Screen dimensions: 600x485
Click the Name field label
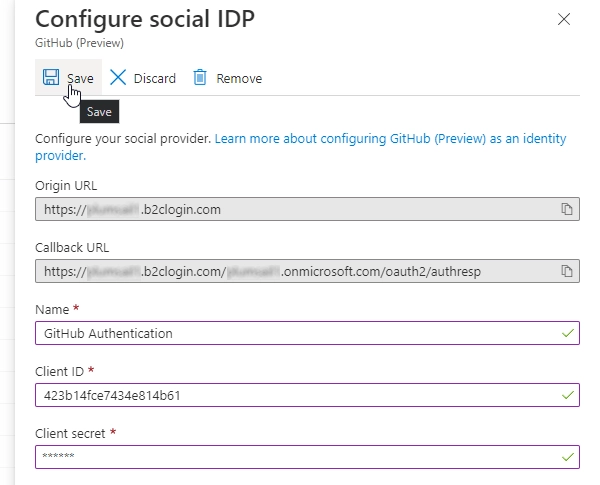tap(52, 310)
